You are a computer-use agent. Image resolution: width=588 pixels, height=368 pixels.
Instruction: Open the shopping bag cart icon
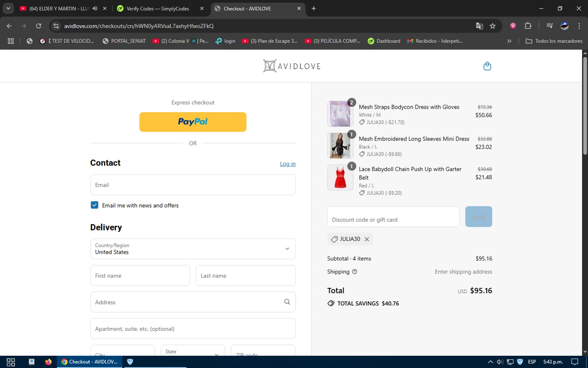pos(487,66)
